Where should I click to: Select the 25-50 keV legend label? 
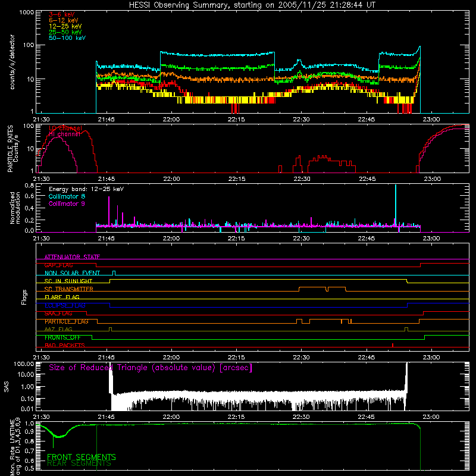65,32
